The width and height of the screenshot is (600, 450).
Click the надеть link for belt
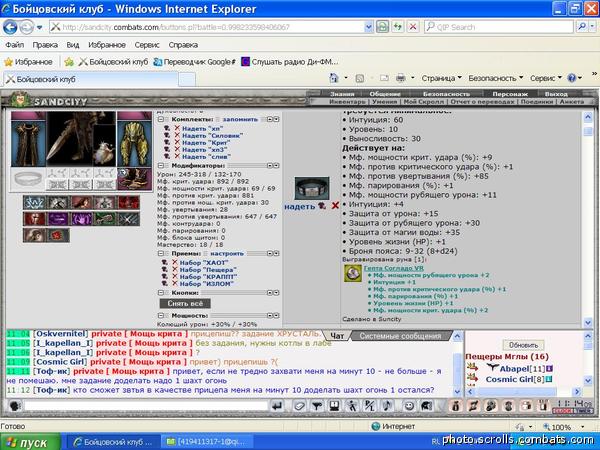pos(300,206)
